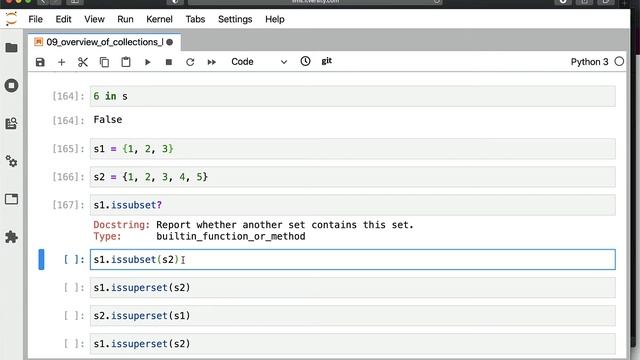Screen dimensions: 640x360
Task: Open the View menu
Action: 94,19
